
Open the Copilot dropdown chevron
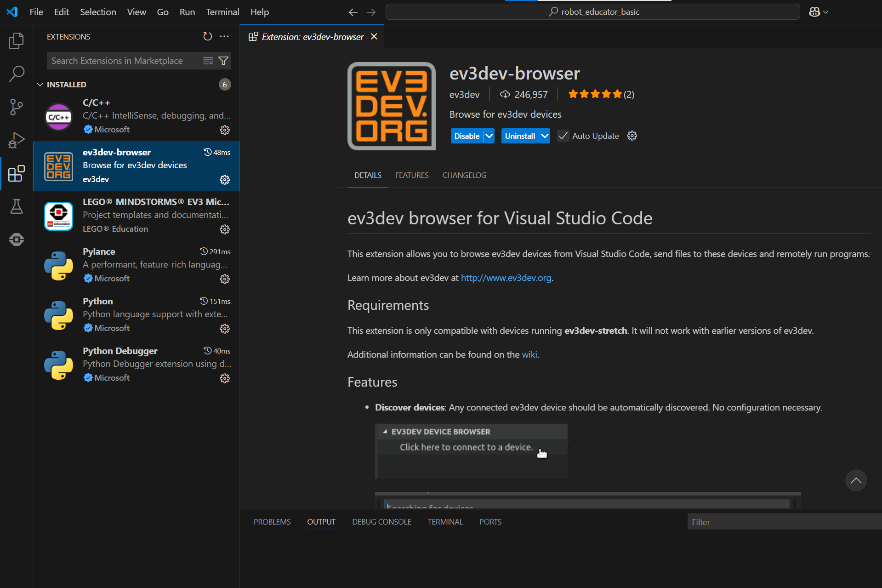[x=826, y=12]
